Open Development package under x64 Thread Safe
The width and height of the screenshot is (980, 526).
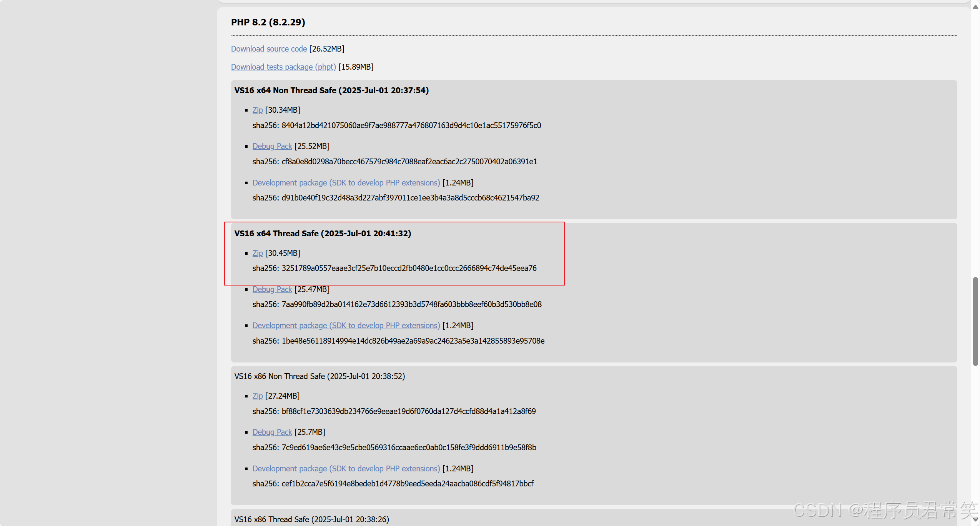click(x=346, y=326)
